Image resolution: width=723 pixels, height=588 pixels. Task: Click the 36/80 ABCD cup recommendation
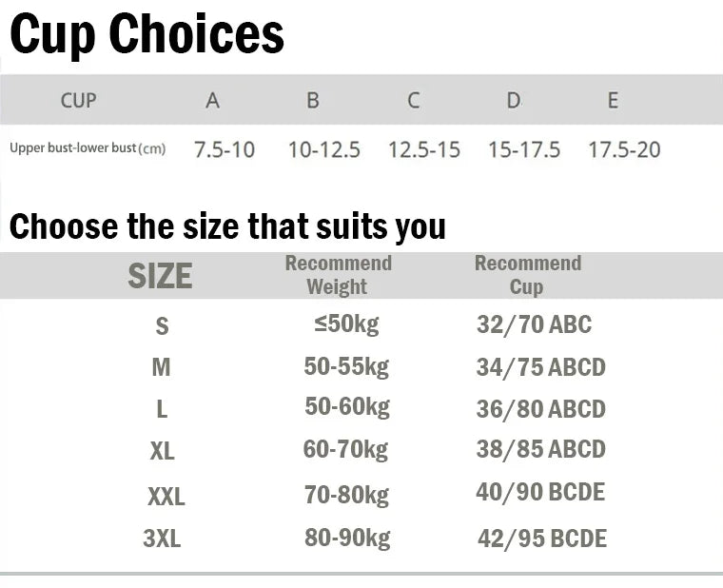tap(540, 409)
